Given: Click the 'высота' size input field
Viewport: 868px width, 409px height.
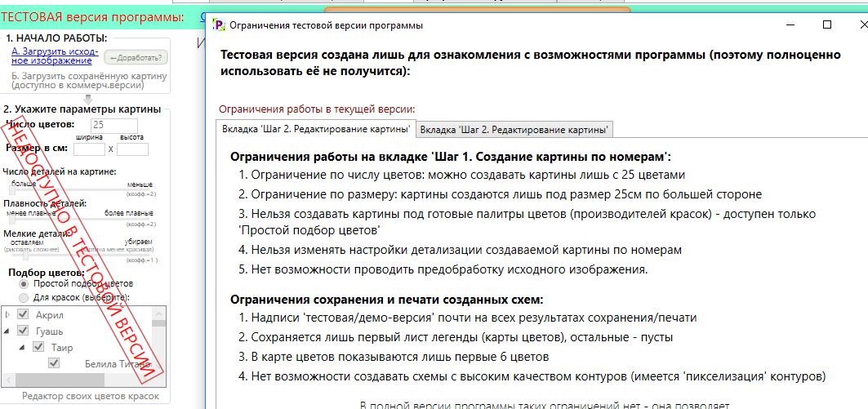Looking at the screenshot, I should (x=133, y=149).
